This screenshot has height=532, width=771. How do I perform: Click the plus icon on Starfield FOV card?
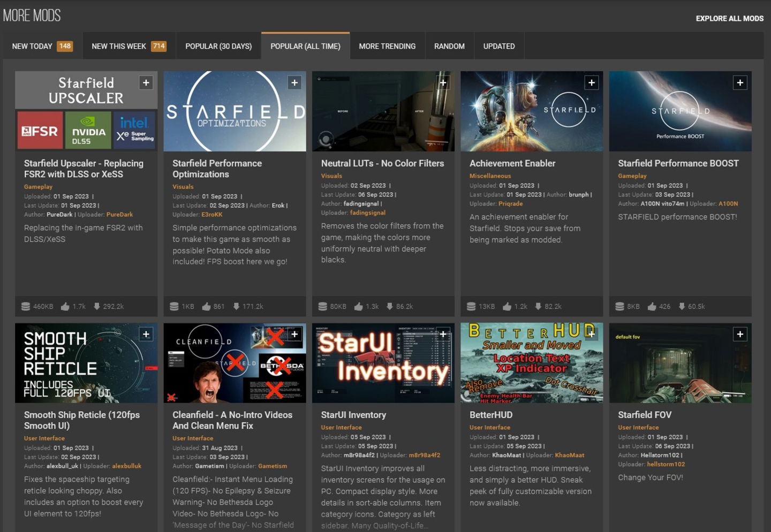[740, 334]
